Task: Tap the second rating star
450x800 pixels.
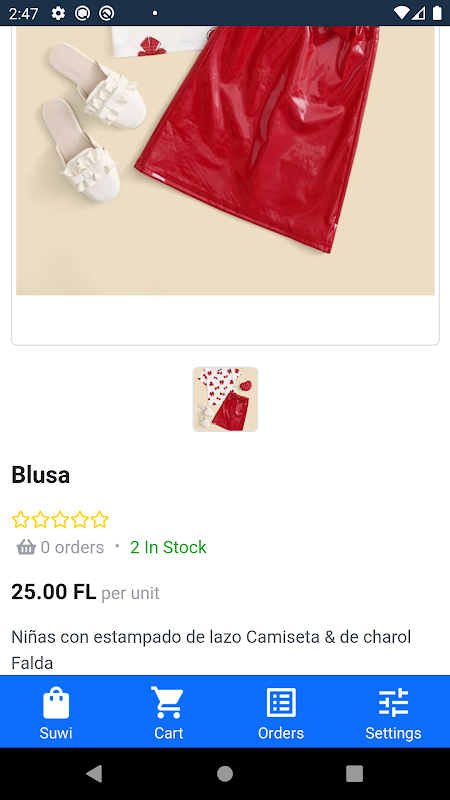Action: [40, 520]
